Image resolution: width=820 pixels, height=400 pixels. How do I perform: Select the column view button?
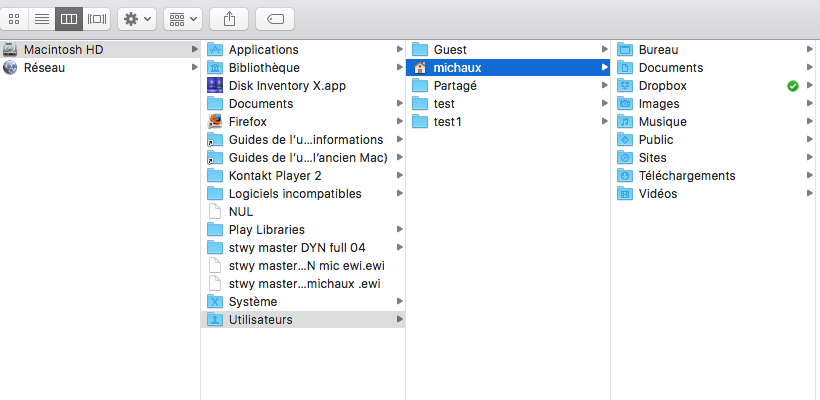tap(69, 18)
